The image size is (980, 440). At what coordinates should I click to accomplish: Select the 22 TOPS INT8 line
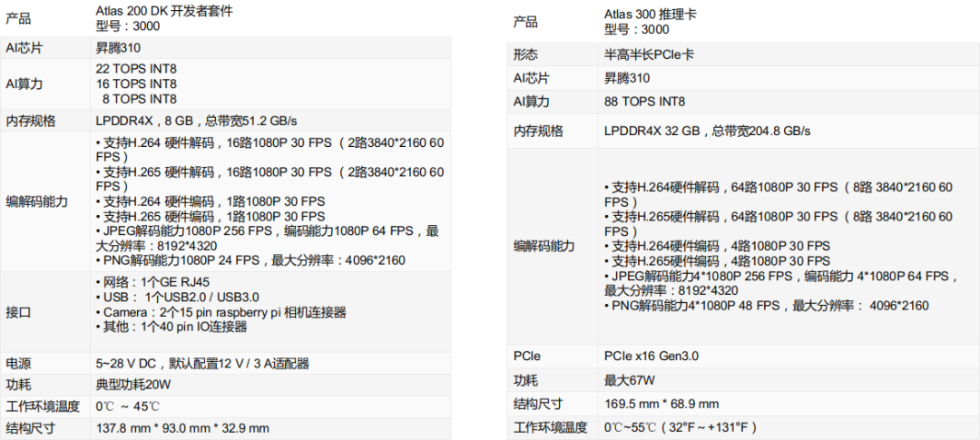pyautogui.click(x=137, y=68)
